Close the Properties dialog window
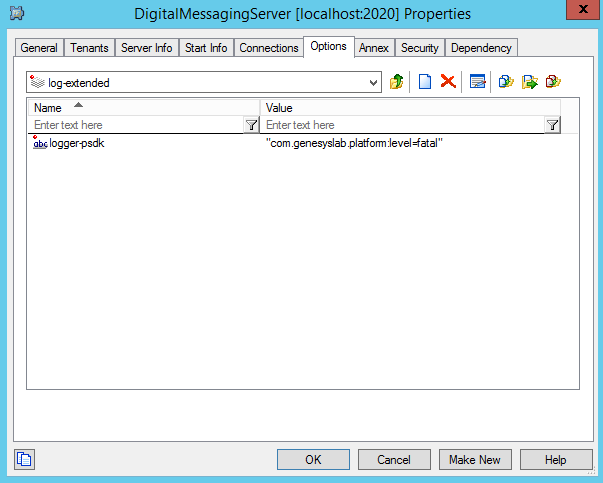603x483 pixels. pos(583,9)
